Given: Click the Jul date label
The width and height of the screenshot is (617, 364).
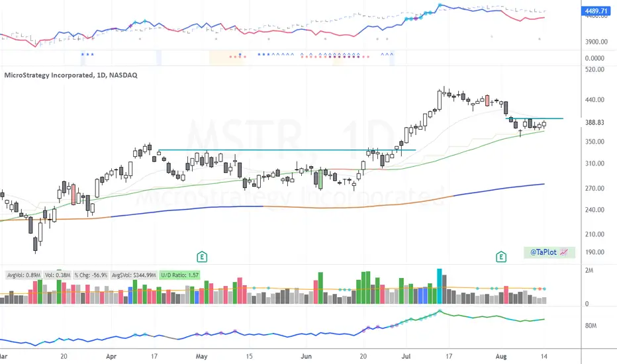Looking at the screenshot, I should (406, 357).
